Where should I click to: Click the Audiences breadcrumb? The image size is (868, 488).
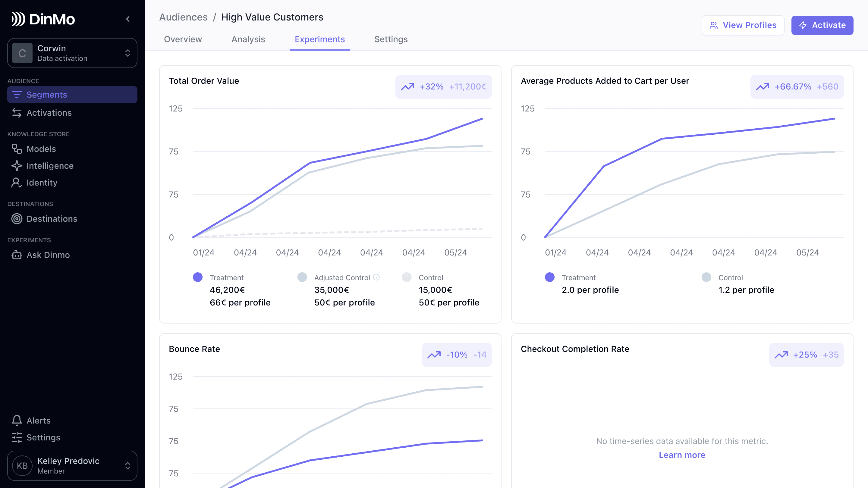click(x=183, y=17)
